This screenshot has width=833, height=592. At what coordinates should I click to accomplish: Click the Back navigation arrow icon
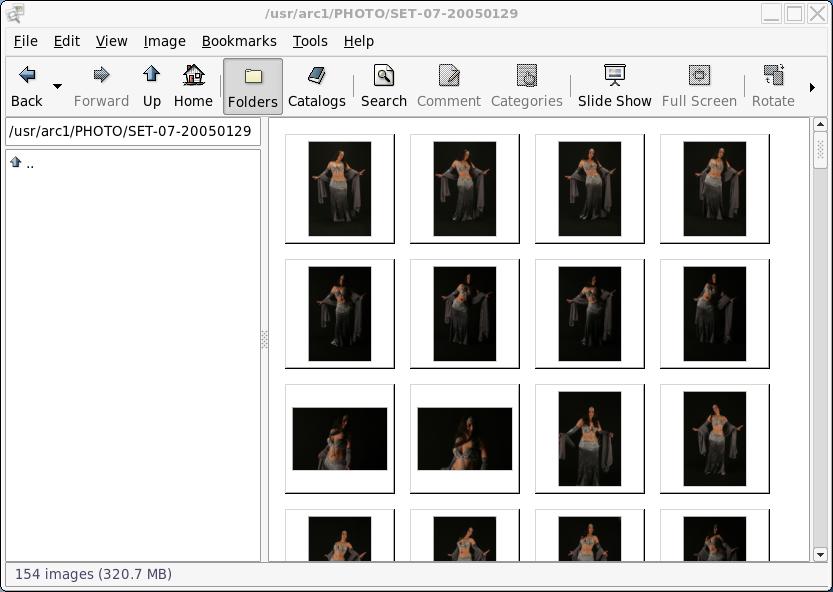coord(27,76)
